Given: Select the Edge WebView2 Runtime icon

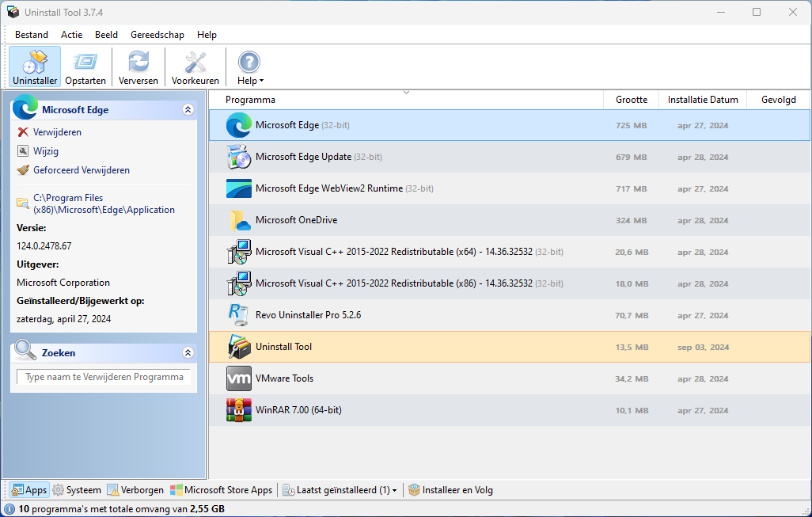Looking at the screenshot, I should click(x=239, y=188).
